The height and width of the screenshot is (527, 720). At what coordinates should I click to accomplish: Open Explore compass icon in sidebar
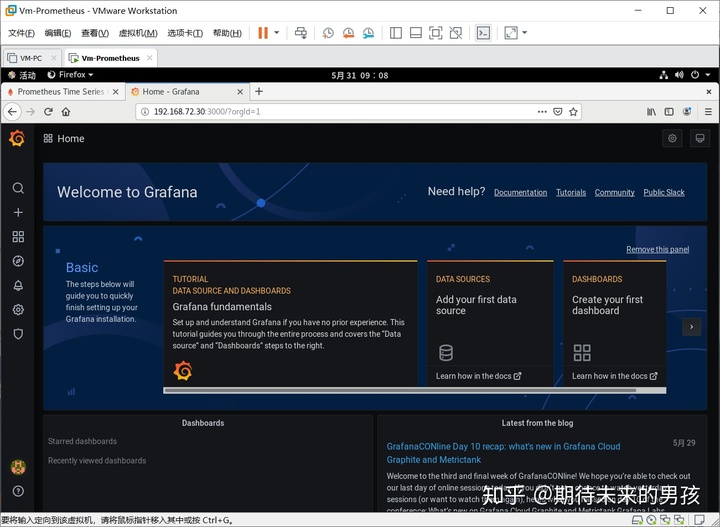(18, 261)
